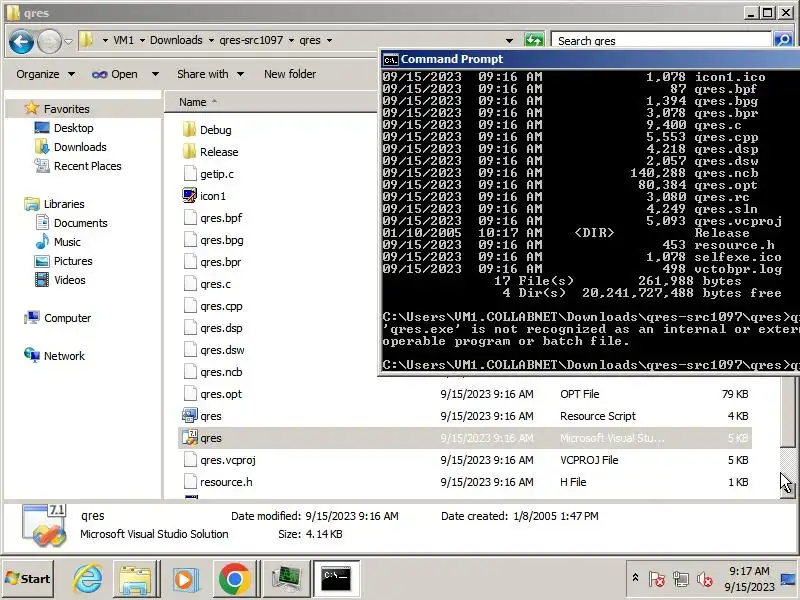
Task: Open the recent pages dropdown next to Forward
Action: click(68, 41)
